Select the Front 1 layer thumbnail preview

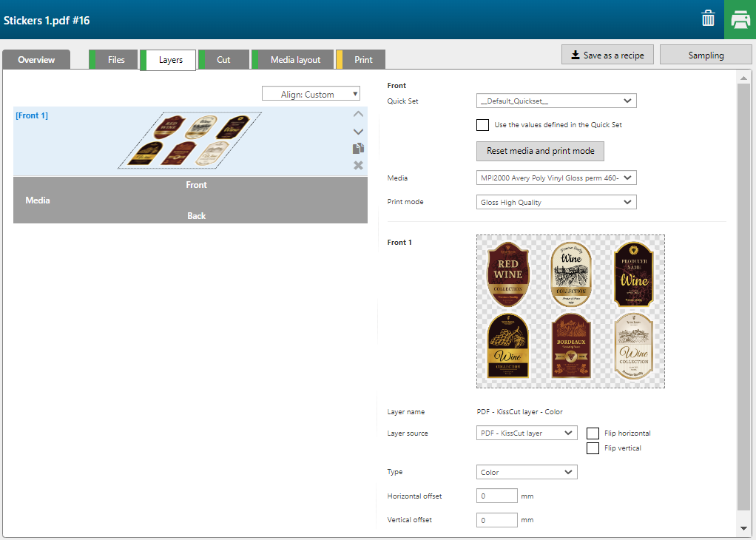tap(189, 141)
